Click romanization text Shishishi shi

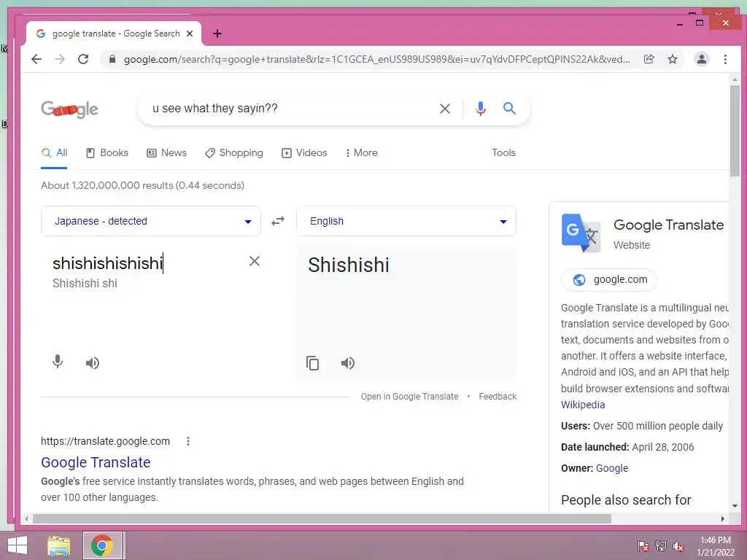(85, 284)
